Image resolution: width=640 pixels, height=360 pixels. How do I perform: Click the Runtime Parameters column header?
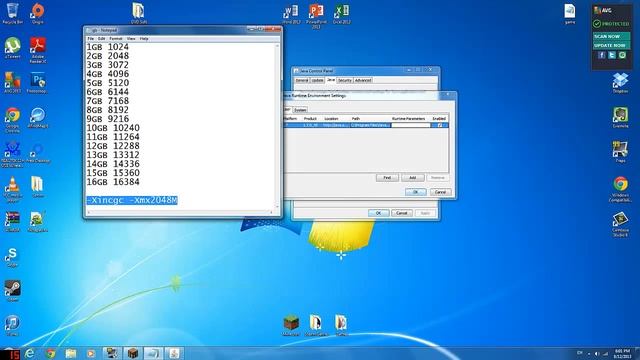409,118
